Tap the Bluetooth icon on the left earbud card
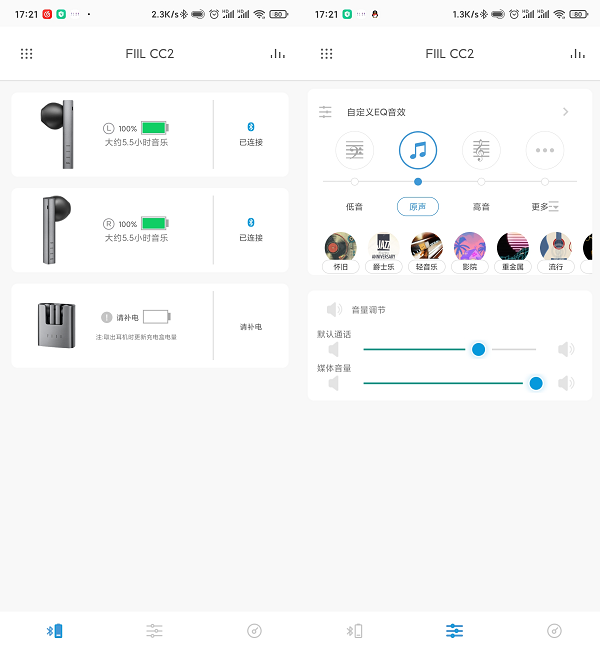Screen dimensions: 600x650 tap(251, 127)
